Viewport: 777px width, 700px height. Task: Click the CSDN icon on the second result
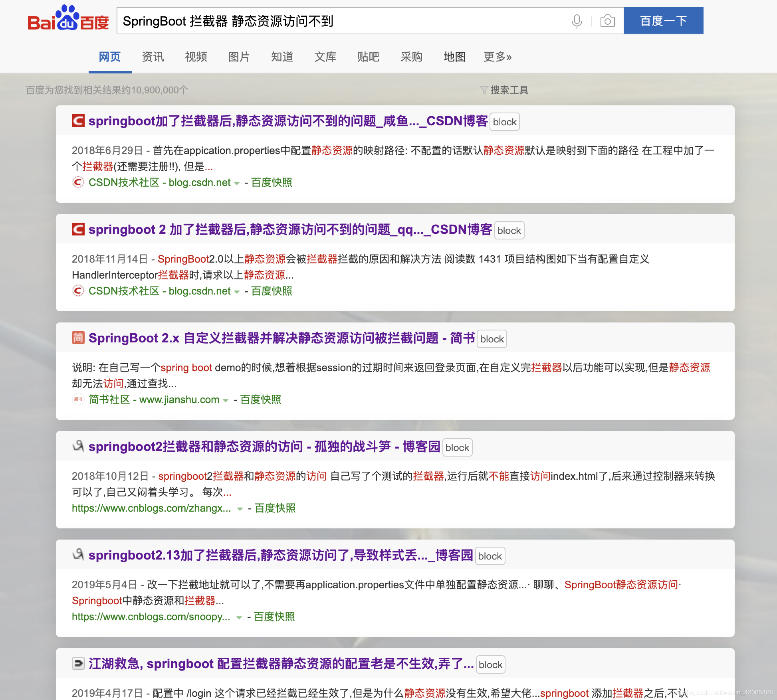78,229
